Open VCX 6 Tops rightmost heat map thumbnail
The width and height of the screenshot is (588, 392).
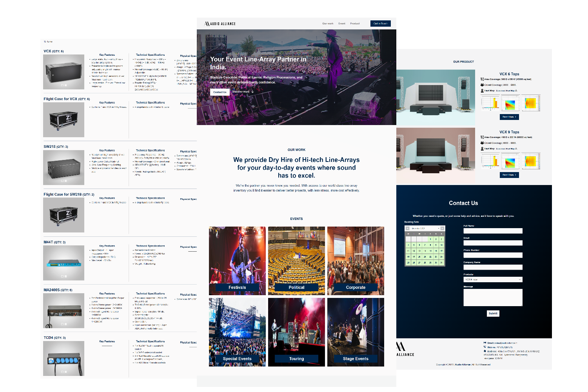point(531,103)
